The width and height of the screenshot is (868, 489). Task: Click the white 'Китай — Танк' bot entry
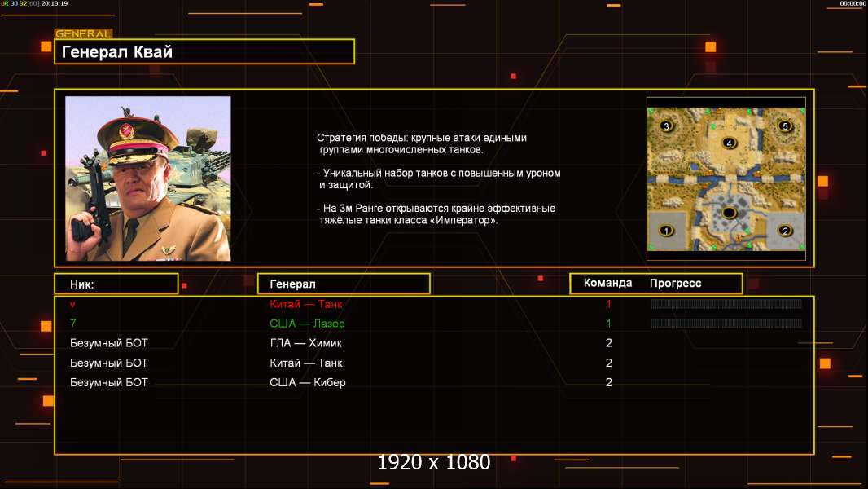(x=305, y=363)
